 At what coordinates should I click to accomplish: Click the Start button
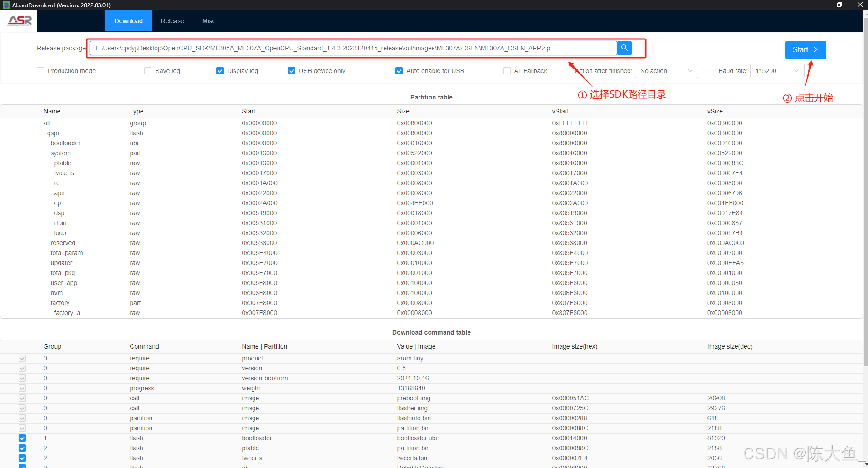(x=805, y=50)
